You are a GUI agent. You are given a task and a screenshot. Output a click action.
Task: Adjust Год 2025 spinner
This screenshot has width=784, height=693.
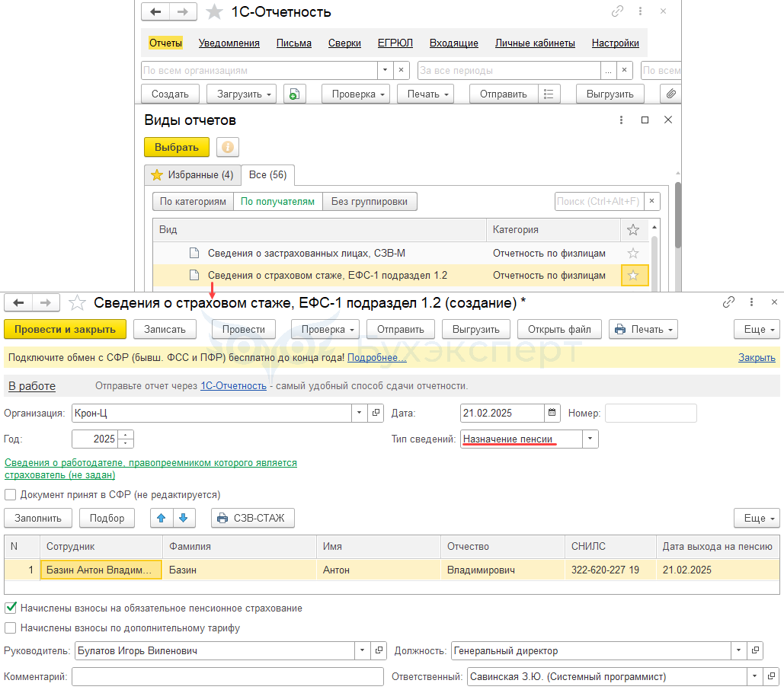pyautogui.click(x=126, y=439)
